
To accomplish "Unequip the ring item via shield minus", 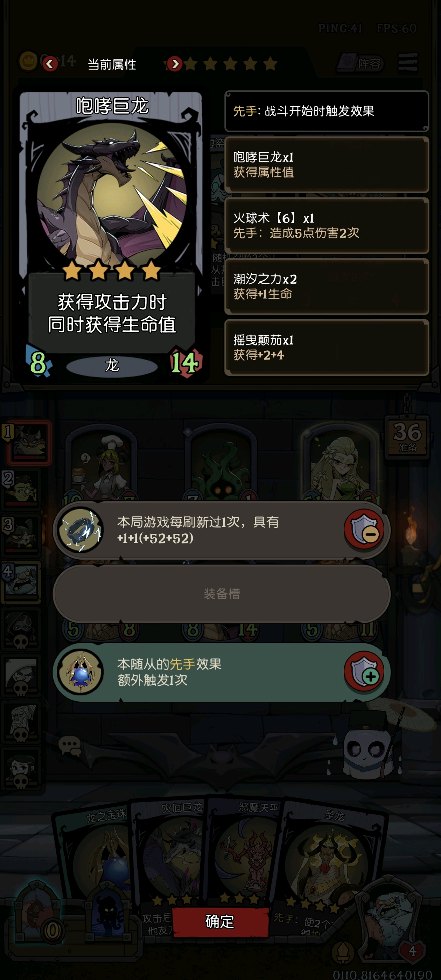I will coord(364,529).
